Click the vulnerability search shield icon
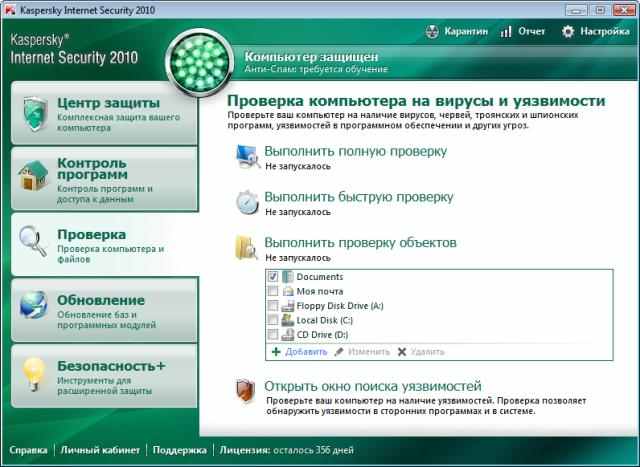The image size is (640, 467). tap(245, 390)
